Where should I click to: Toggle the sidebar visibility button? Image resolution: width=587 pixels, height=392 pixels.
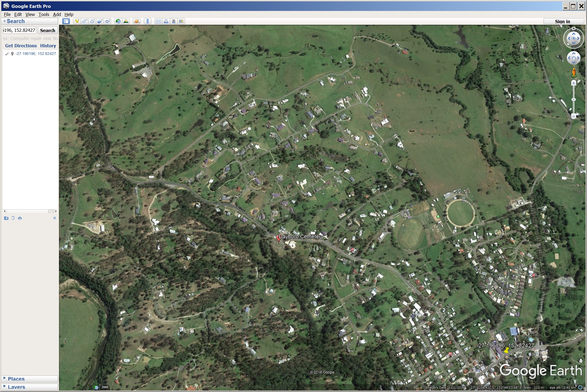66,21
